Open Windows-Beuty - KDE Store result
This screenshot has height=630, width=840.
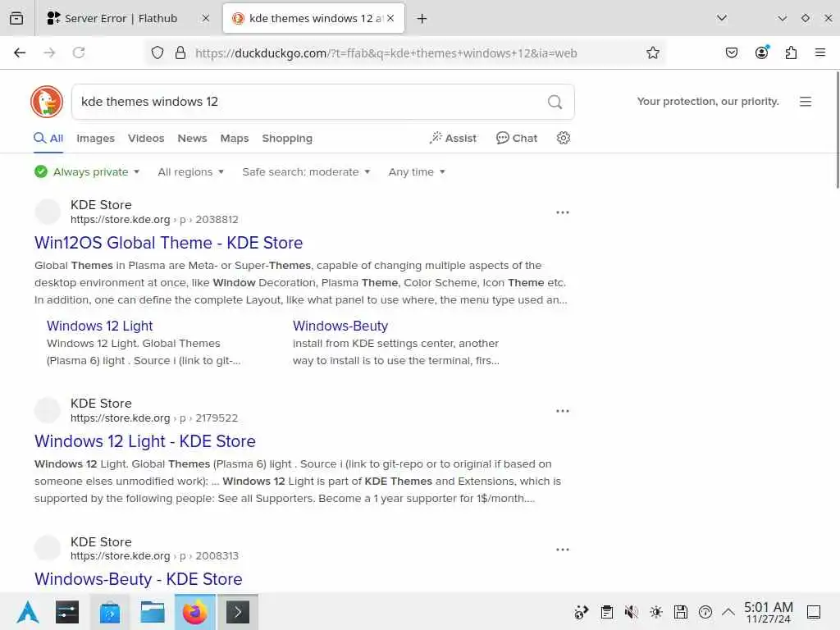click(138, 579)
